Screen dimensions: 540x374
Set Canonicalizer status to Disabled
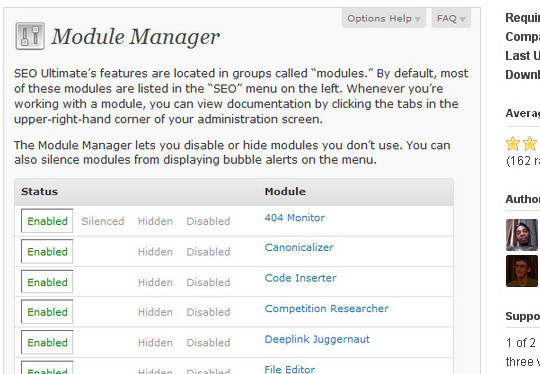pos(208,252)
